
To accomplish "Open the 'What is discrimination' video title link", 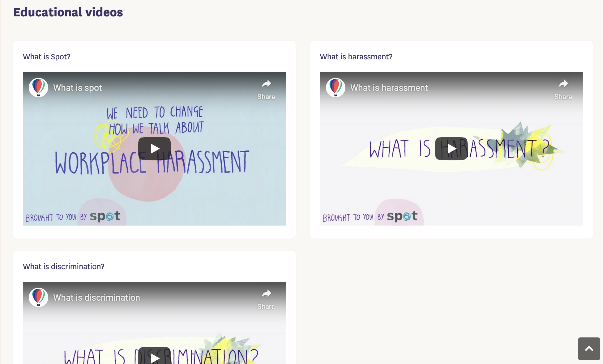I will [96, 298].
